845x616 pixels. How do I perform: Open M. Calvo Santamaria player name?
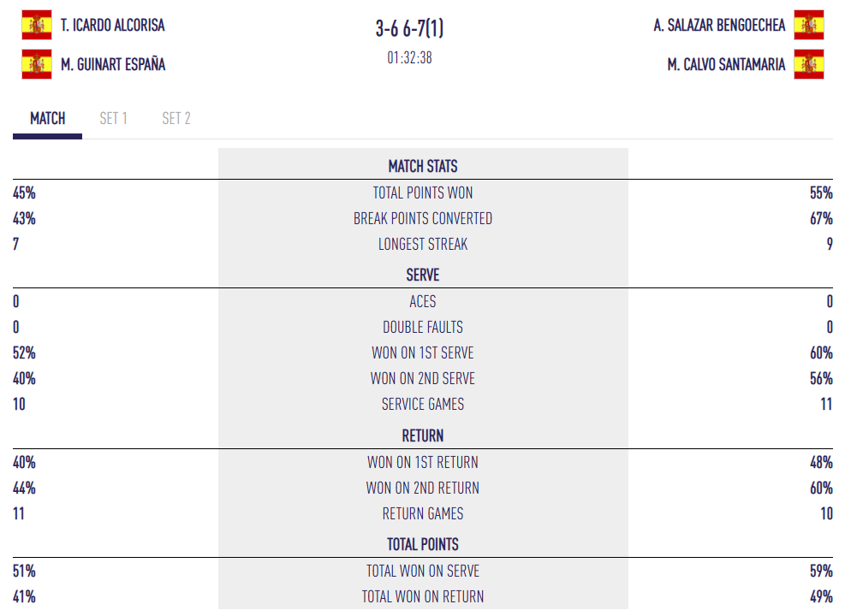tap(726, 64)
